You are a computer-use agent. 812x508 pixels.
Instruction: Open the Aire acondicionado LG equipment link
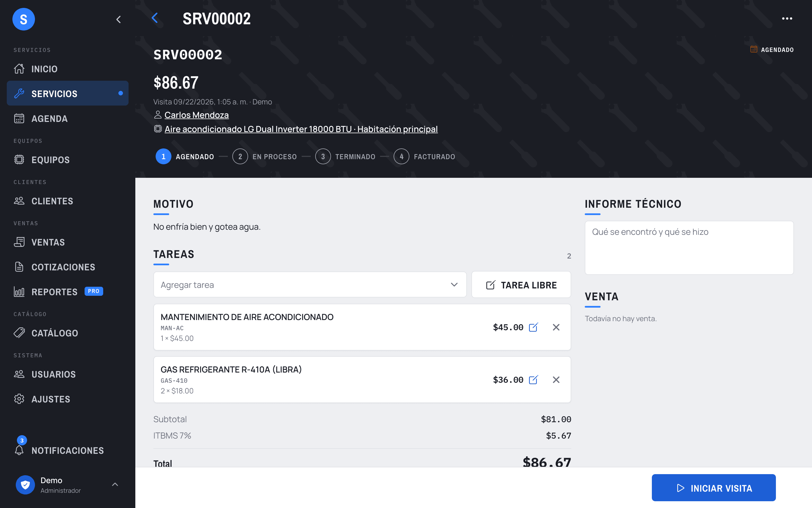(x=301, y=129)
